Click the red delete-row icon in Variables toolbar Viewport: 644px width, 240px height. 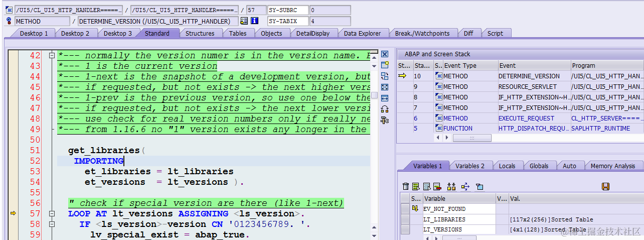[437, 186]
